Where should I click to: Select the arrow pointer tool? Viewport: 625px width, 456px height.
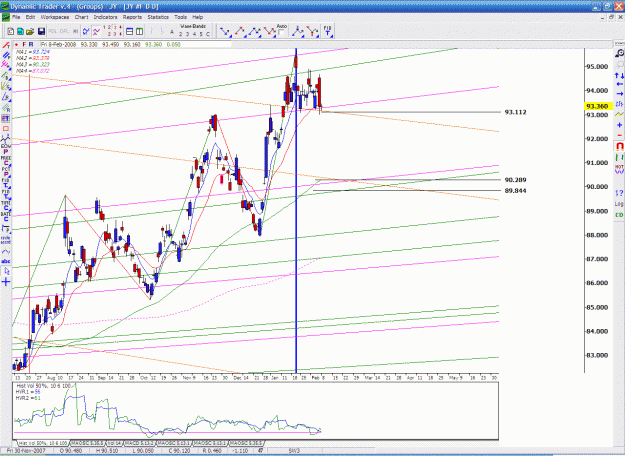click(6, 271)
